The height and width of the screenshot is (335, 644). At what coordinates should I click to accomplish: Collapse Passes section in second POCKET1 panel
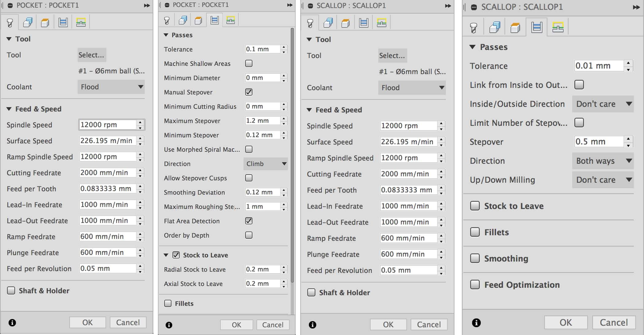click(x=166, y=35)
